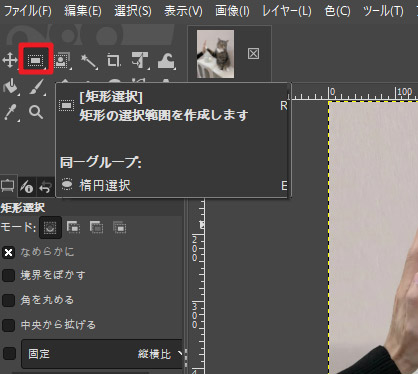Select the Color Picker eyedropper tool
This screenshot has width=418, height=374.
point(11,112)
